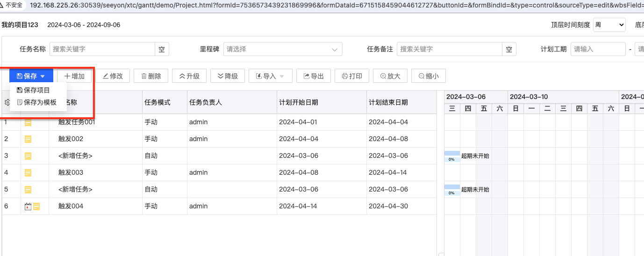Select task name 触发004
This screenshot has width=644, height=256.
click(x=71, y=206)
